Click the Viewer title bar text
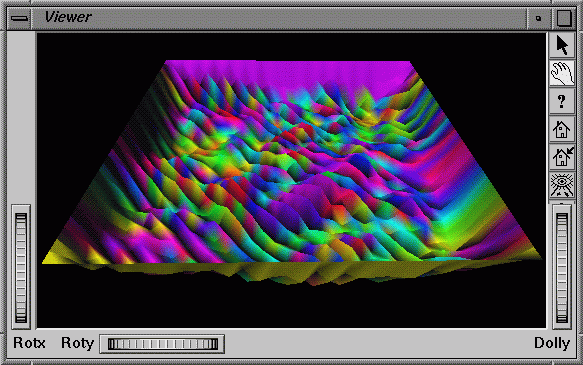 tap(68, 17)
